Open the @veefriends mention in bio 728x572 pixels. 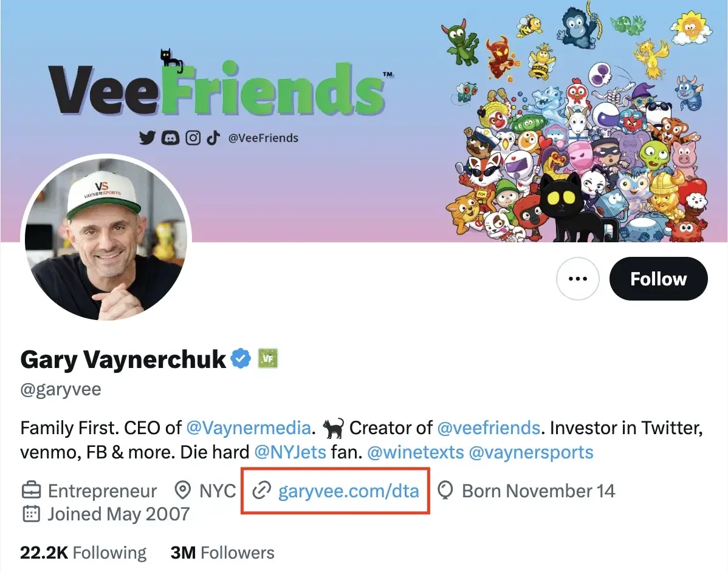pos(488,427)
